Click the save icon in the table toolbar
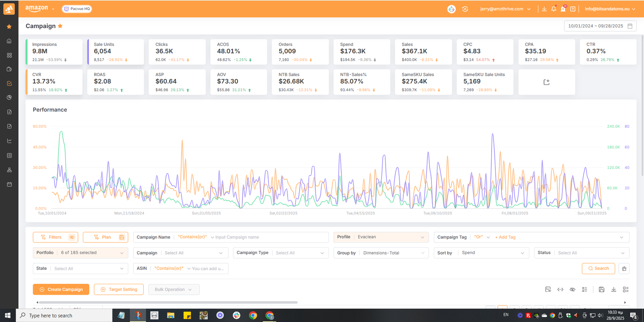Viewport: 644px width, 322px height. click(601, 289)
